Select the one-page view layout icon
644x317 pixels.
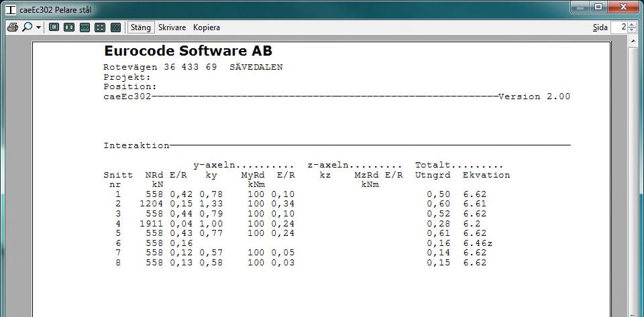click(x=54, y=27)
